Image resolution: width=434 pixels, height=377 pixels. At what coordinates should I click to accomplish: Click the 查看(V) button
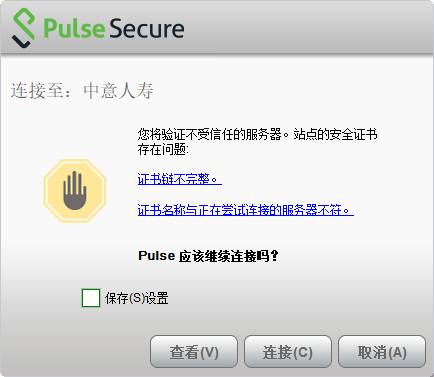(x=194, y=352)
